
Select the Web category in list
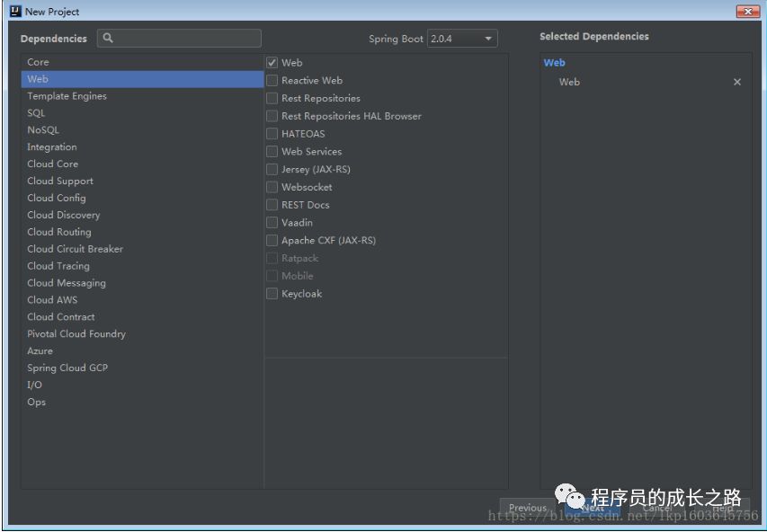coord(142,79)
